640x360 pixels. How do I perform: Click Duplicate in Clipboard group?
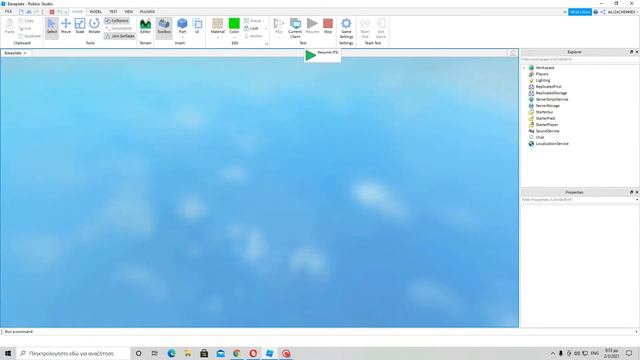pos(29,36)
